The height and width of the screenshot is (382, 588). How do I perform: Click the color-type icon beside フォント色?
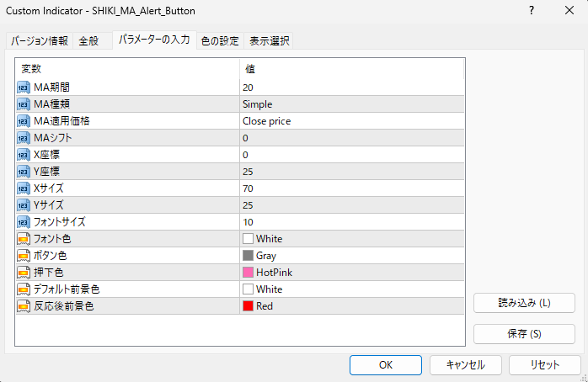tap(24, 239)
